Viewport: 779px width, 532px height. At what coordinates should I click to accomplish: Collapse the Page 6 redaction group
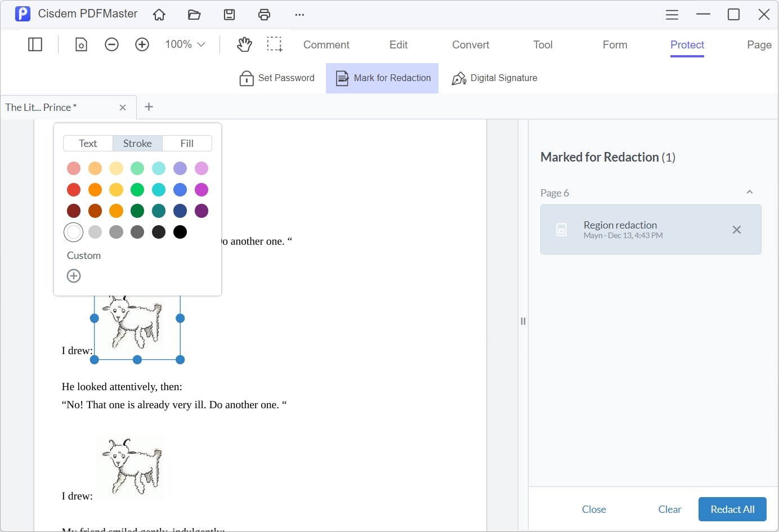coord(749,192)
